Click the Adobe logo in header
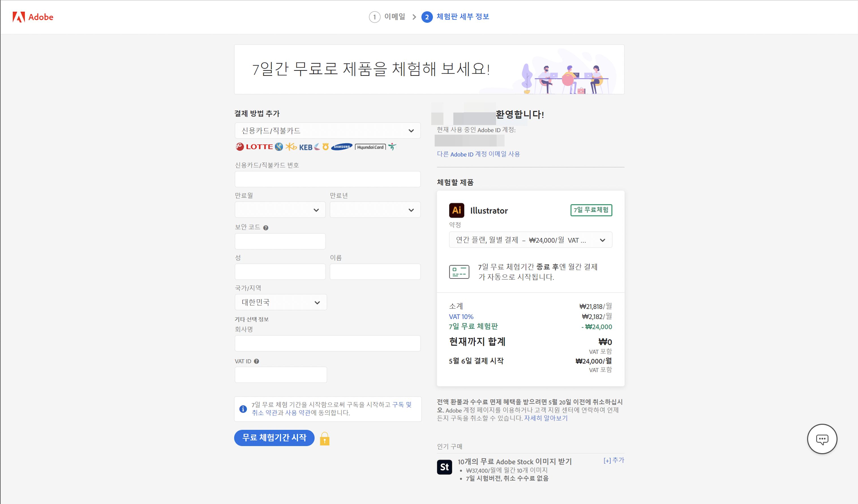858x504 pixels. [33, 17]
